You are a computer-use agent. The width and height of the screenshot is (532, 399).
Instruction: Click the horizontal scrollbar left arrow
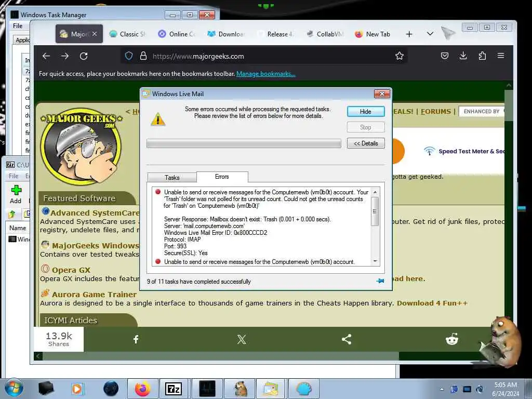38,356
